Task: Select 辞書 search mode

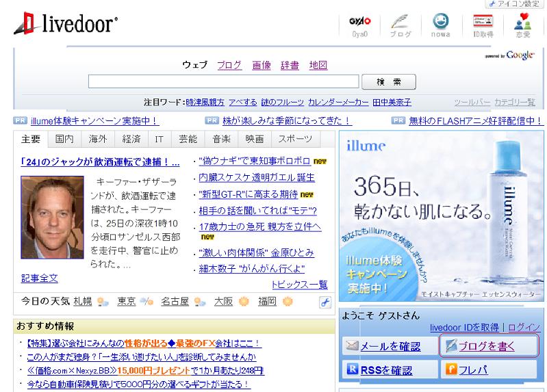Action: pos(290,65)
